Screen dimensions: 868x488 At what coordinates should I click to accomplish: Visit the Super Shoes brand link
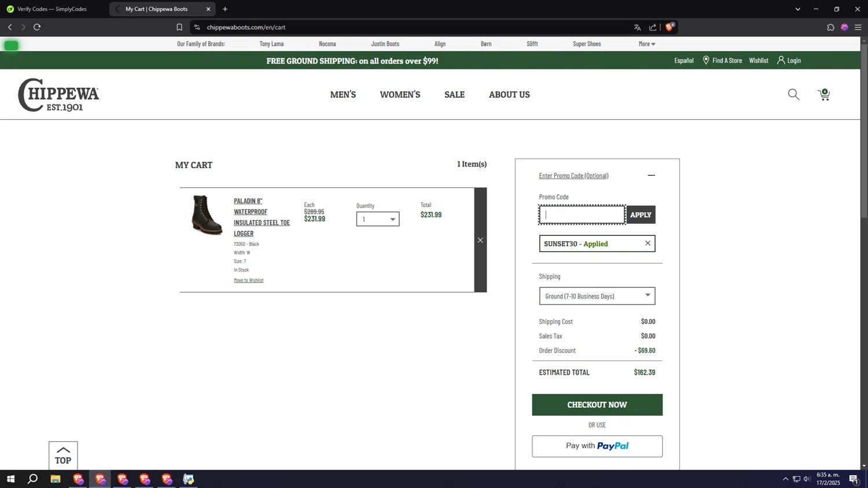(x=587, y=44)
